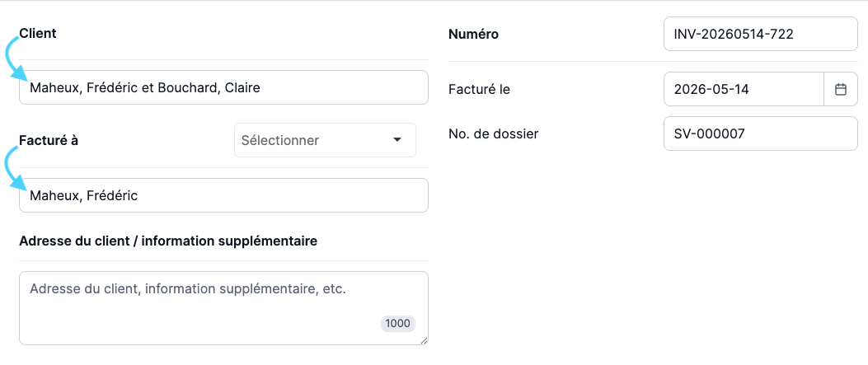Viewport: 868px width, 365px height.
Task: Grab the textarea resize handle corner
Action: pyautogui.click(x=424, y=340)
